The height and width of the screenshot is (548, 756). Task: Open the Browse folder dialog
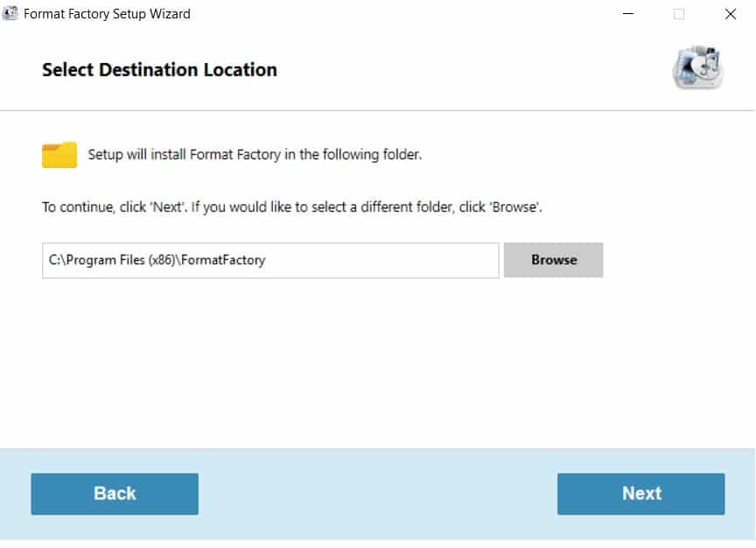tap(554, 260)
